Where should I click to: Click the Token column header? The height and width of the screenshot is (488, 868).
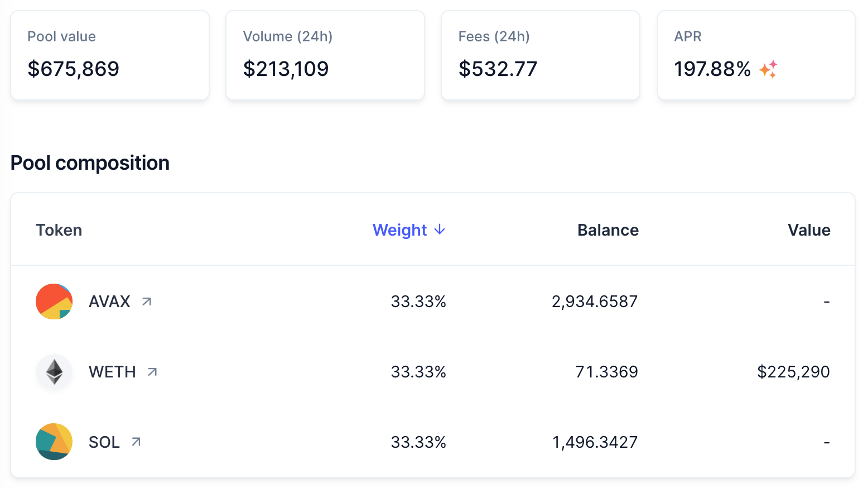click(x=59, y=230)
